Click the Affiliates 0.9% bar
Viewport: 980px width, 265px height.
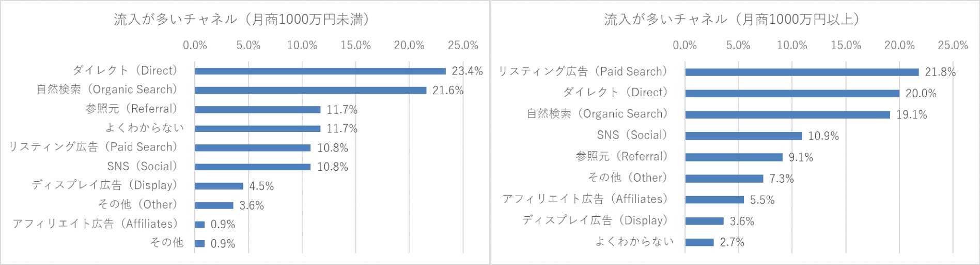pyautogui.click(x=200, y=224)
